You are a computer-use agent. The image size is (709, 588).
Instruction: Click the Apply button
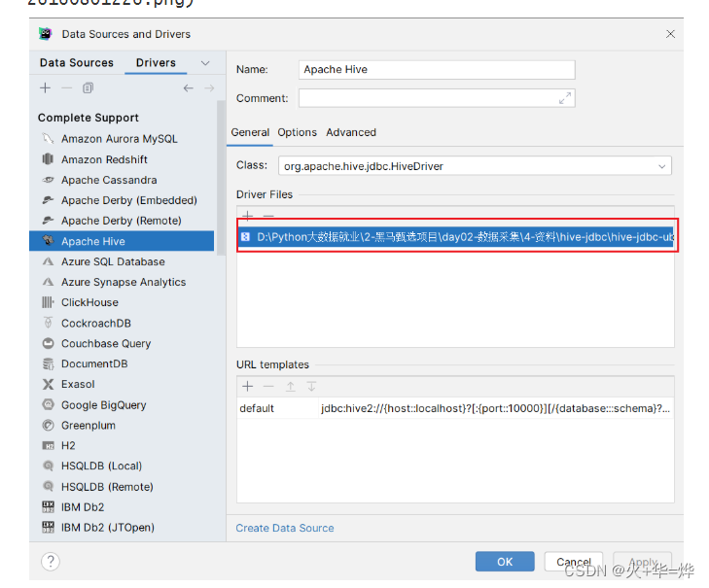point(642,562)
